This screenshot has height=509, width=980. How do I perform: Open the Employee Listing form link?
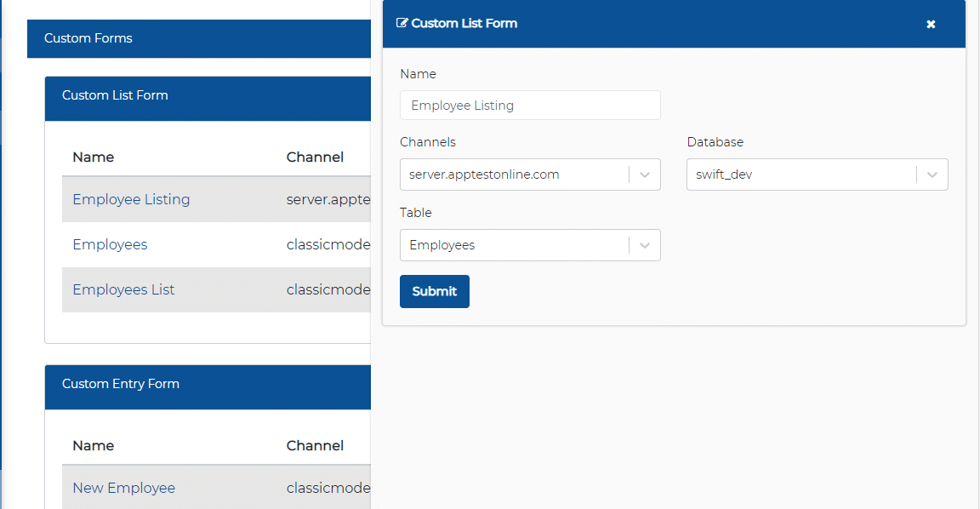tap(131, 199)
